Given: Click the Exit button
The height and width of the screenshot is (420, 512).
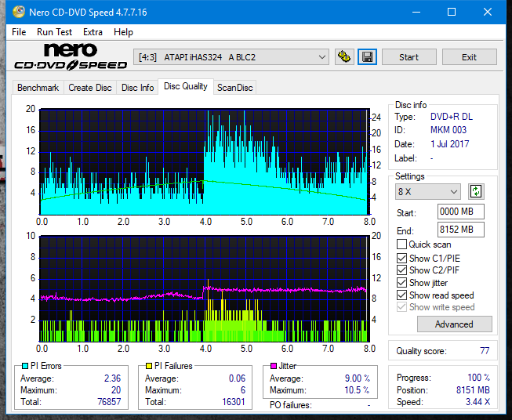Looking at the screenshot, I should [469, 57].
